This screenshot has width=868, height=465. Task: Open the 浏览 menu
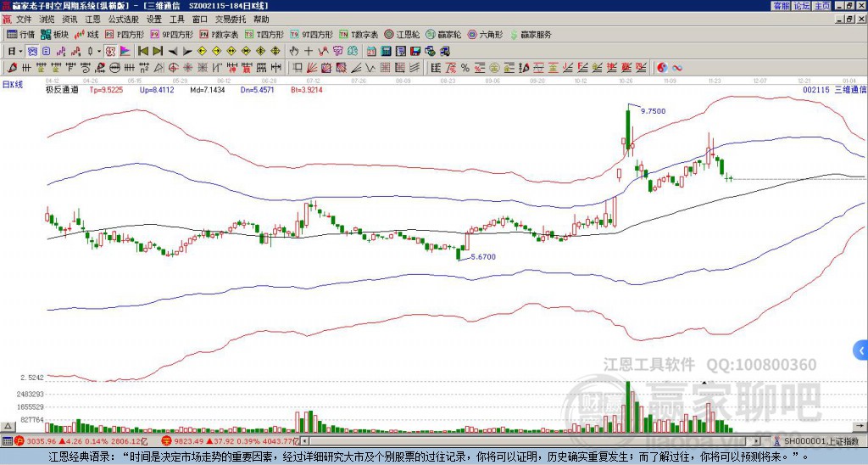[x=47, y=20]
